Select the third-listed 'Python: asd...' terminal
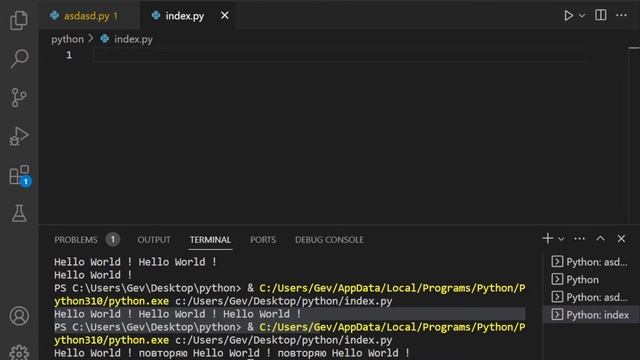The width and height of the screenshot is (640, 360). (590, 297)
